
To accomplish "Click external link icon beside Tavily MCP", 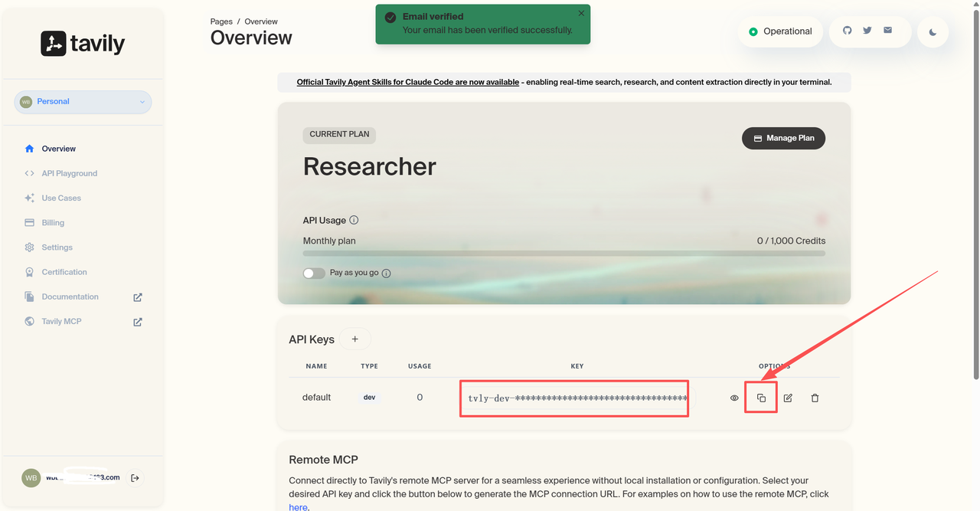I will (138, 322).
